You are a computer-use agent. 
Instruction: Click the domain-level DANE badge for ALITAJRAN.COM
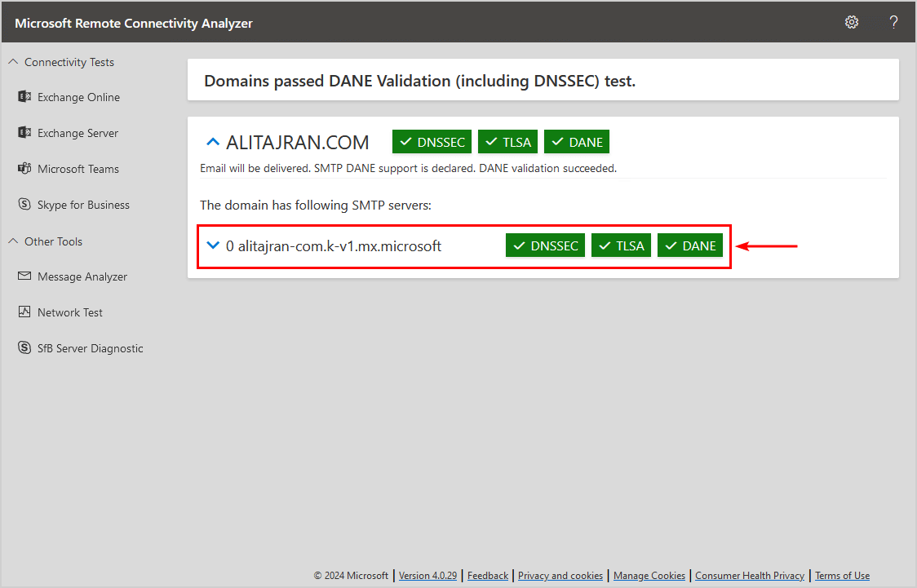click(x=577, y=142)
